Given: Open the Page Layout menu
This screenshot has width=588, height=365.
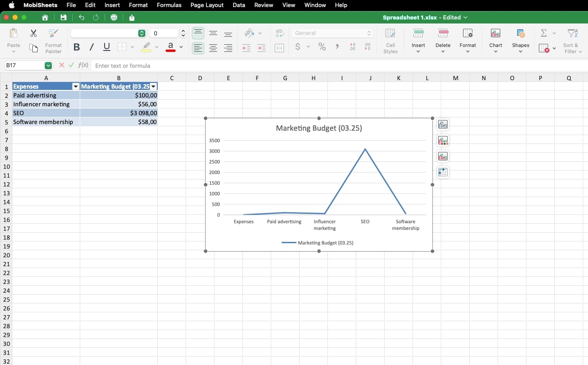Looking at the screenshot, I should tap(207, 5).
